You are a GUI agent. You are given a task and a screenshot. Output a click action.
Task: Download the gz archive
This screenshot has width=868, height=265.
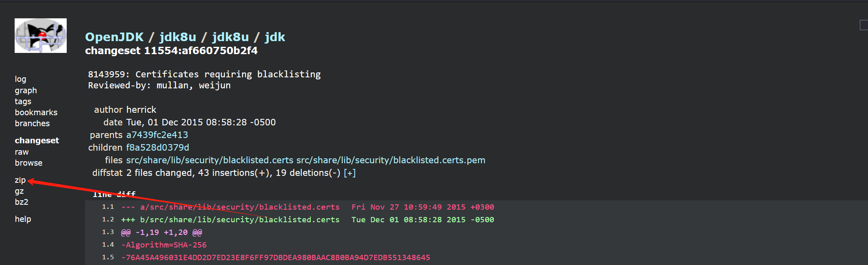(x=19, y=191)
